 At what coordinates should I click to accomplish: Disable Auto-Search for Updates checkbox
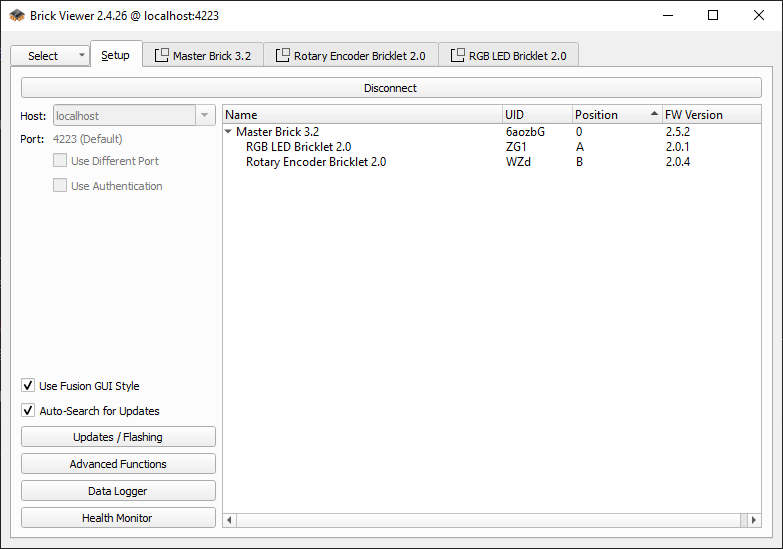click(28, 411)
